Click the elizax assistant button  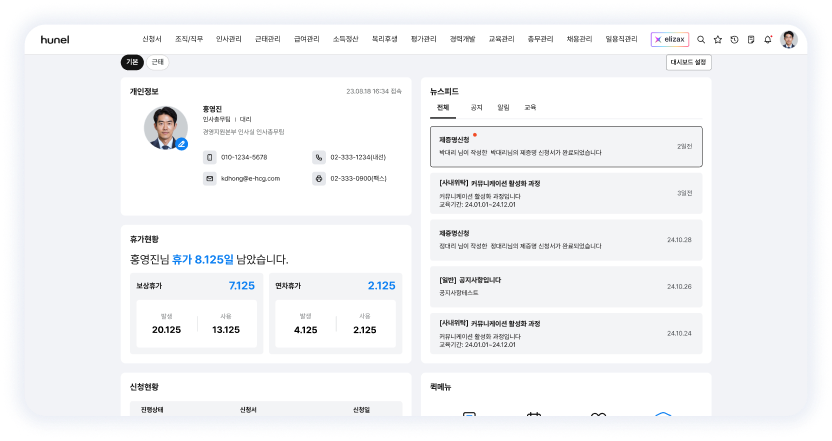[670, 39]
